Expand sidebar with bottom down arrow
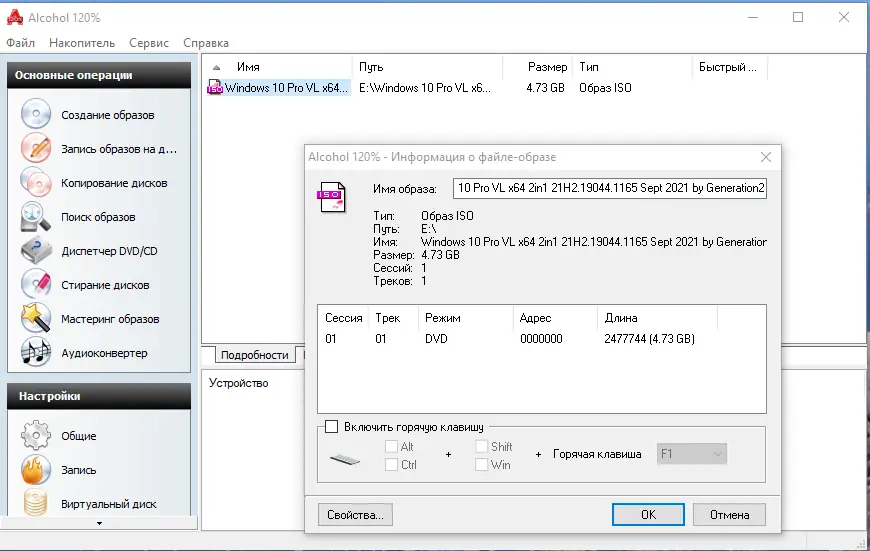The height and width of the screenshot is (551, 870). (x=99, y=523)
